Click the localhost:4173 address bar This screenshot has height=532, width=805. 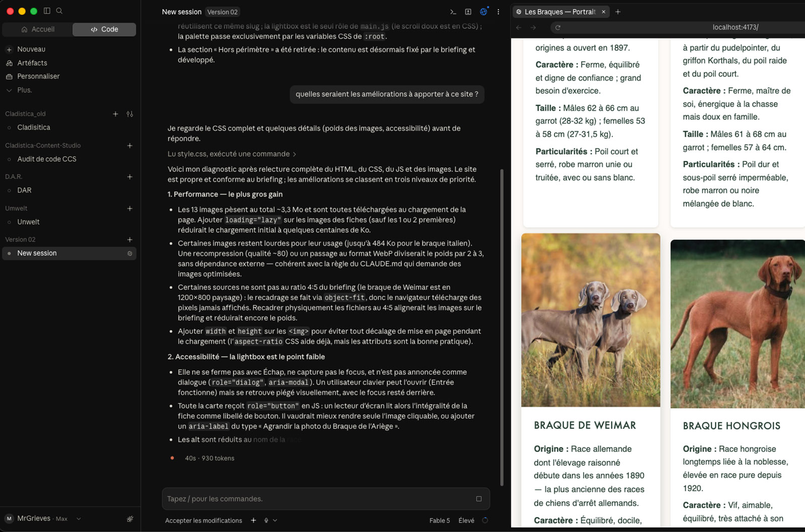click(735, 28)
